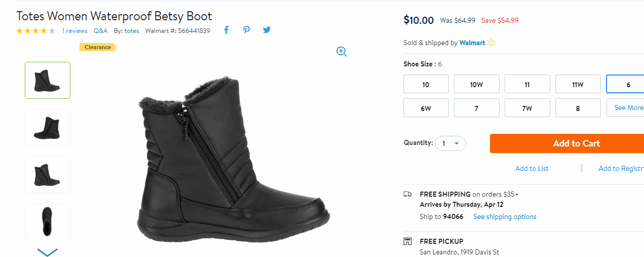This screenshot has width=644, height=257.
Task: Open the 1 reviews link
Action: [x=74, y=31]
